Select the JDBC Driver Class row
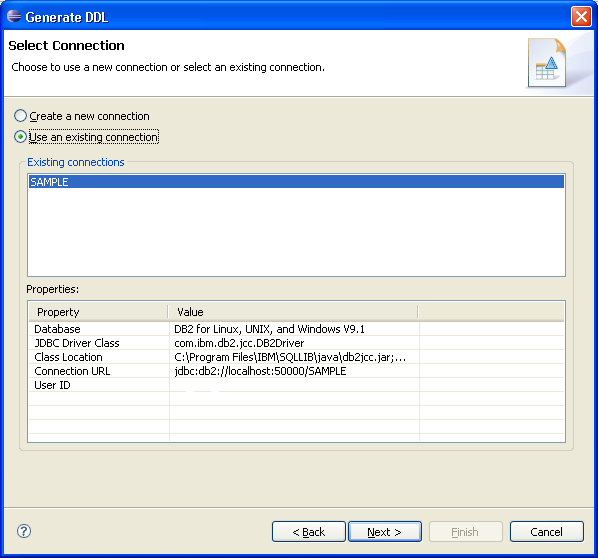 click(x=296, y=343)
